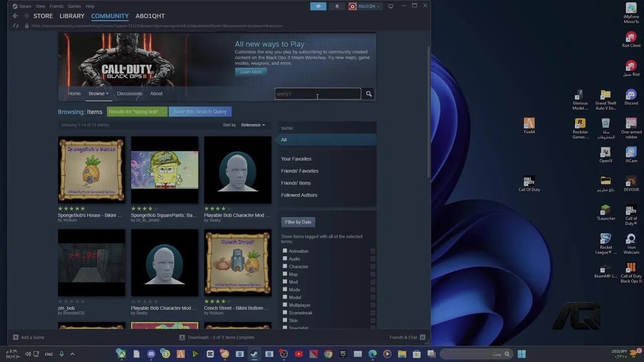Open the iVCam desktop shortcut
The width and height of the screenshot is (644, 362).
[631, 155]
